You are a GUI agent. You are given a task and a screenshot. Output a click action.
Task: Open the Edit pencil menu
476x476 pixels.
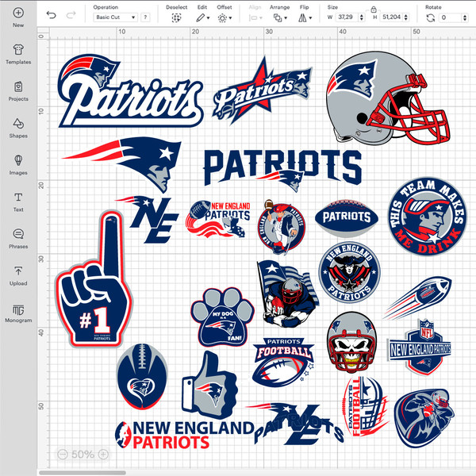[203, 18]
